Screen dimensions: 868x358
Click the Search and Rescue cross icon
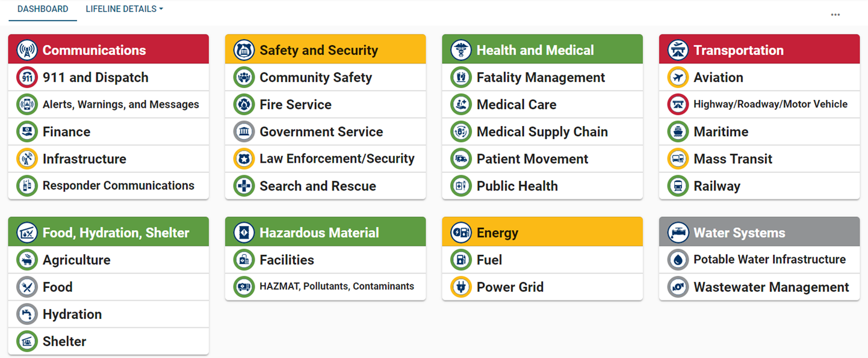pos(243,186)
